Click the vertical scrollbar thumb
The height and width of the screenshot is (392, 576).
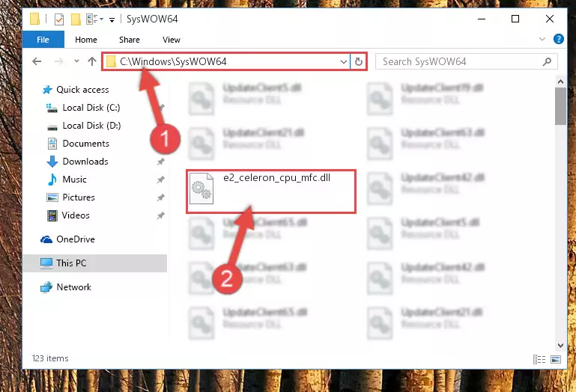pyautogui.click(x=560, y=106)
